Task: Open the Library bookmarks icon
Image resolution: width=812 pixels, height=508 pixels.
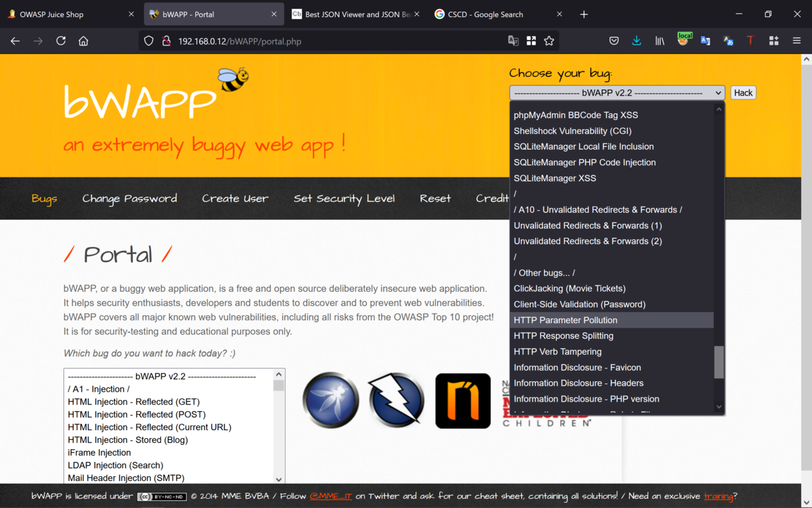Action: (x=660, y=41)
